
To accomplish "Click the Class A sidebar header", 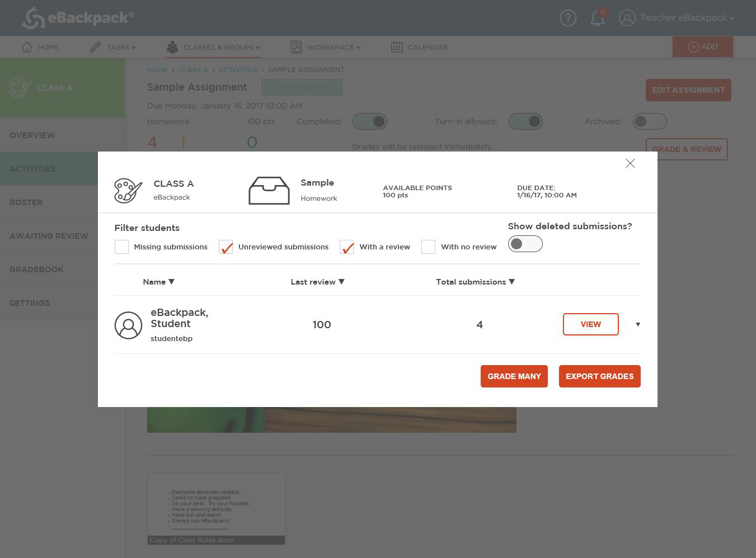I will point(63,88).
